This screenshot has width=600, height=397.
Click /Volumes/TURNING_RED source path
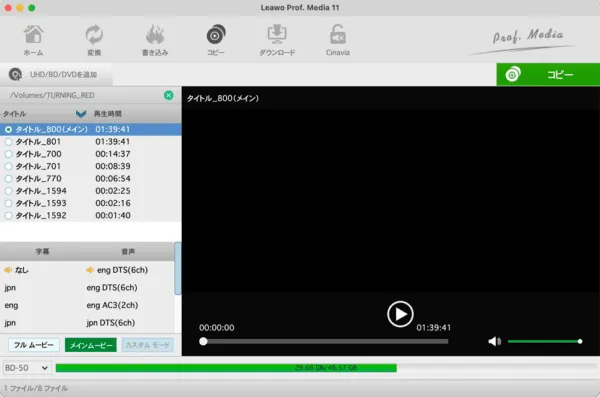pos(52,95)
